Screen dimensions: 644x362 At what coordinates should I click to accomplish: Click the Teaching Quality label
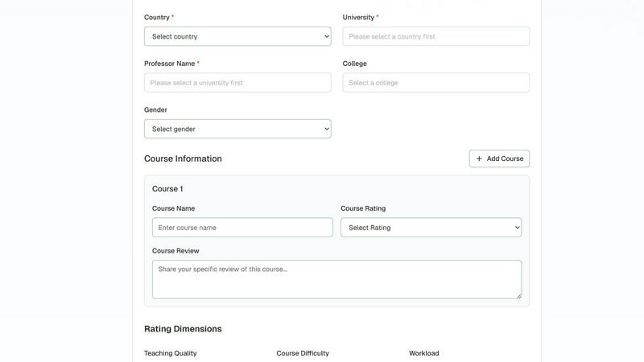click(x=171, y=353)
